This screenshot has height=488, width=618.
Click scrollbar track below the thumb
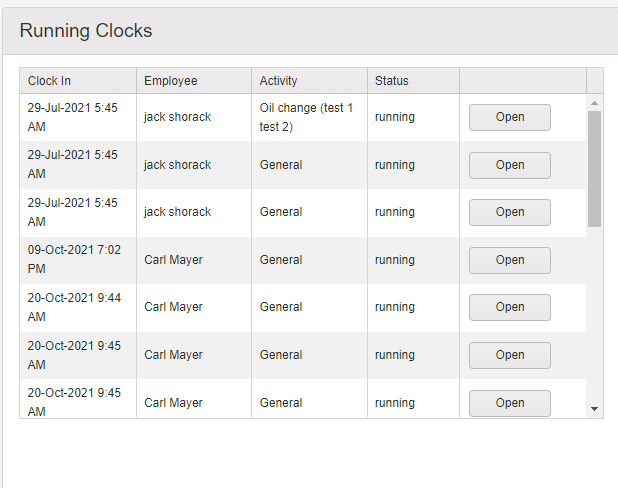(594, 315)
